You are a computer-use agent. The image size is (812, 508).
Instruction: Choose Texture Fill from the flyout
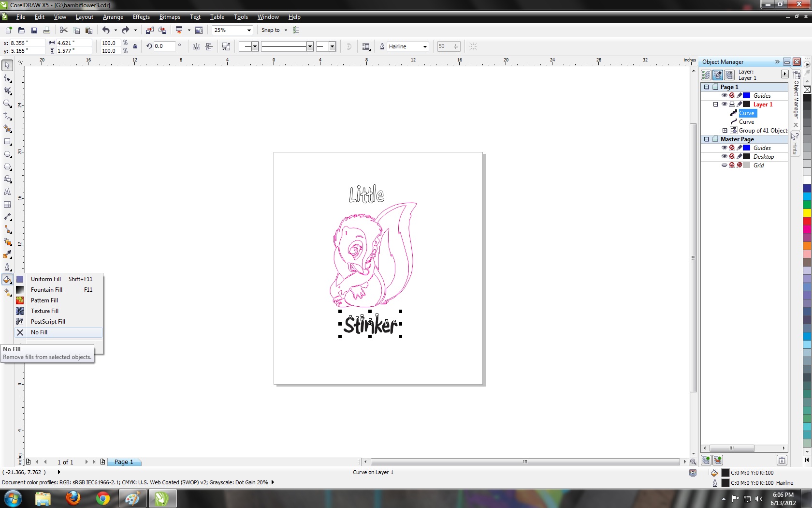pos(58,311)
